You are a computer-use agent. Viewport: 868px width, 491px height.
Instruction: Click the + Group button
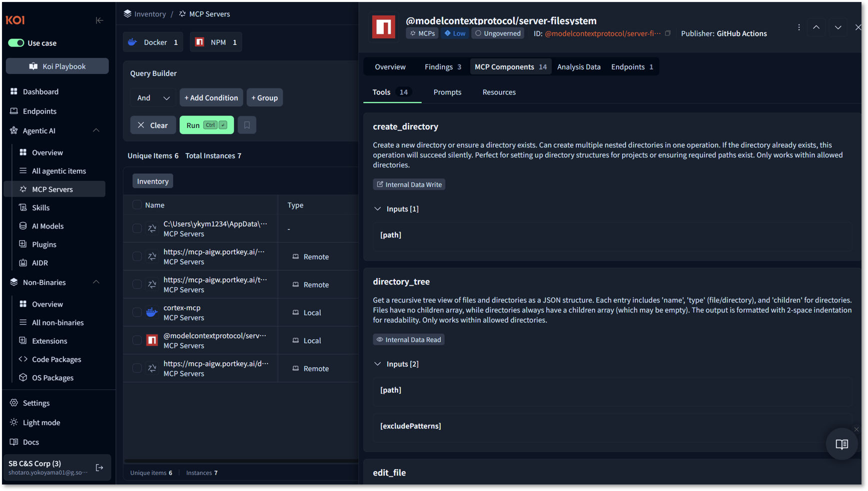tap(265, 97)
